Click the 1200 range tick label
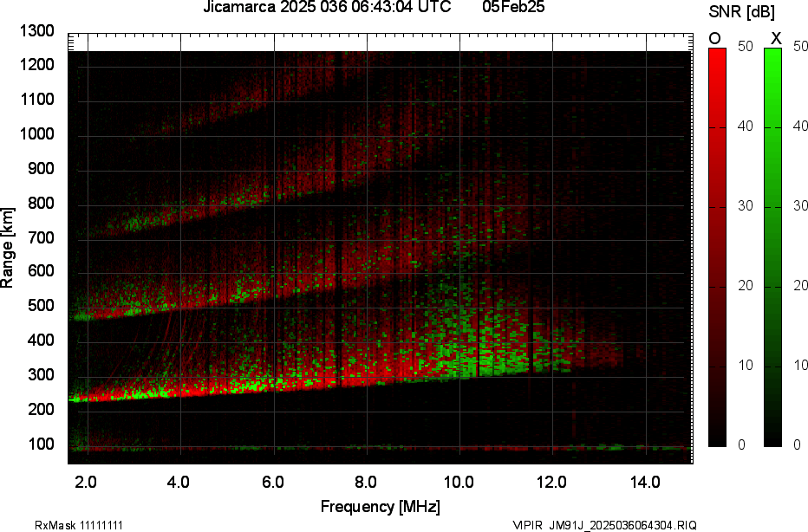808x532 pixels. point(37,65)
